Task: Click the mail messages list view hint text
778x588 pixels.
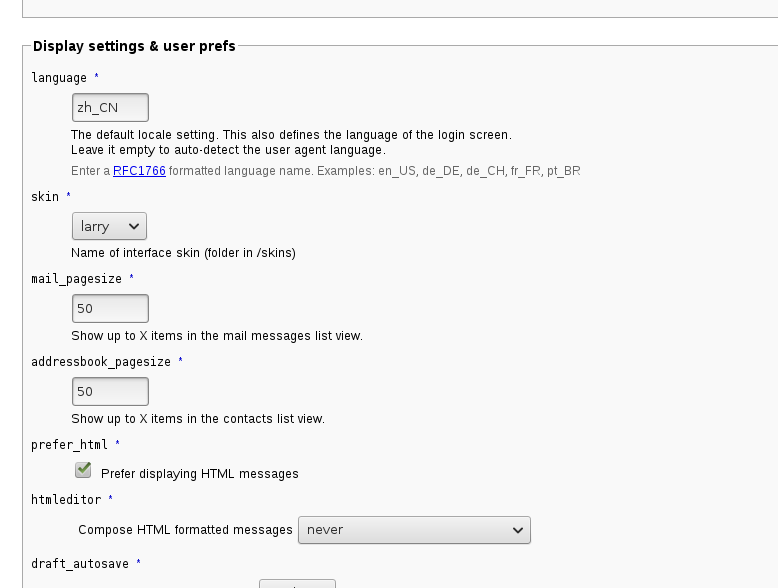Action: [x=217, y=336]
